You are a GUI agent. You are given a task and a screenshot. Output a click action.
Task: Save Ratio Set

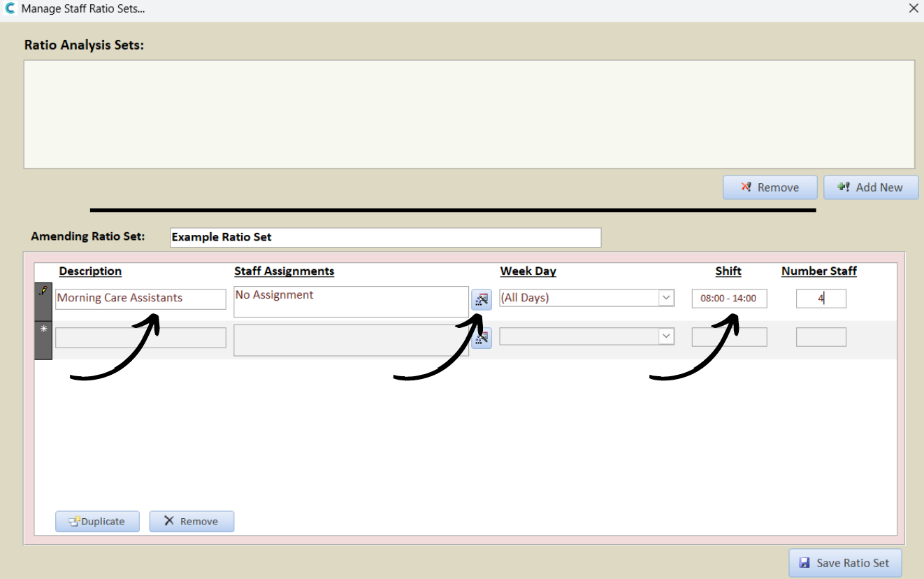tap(845, 563)
